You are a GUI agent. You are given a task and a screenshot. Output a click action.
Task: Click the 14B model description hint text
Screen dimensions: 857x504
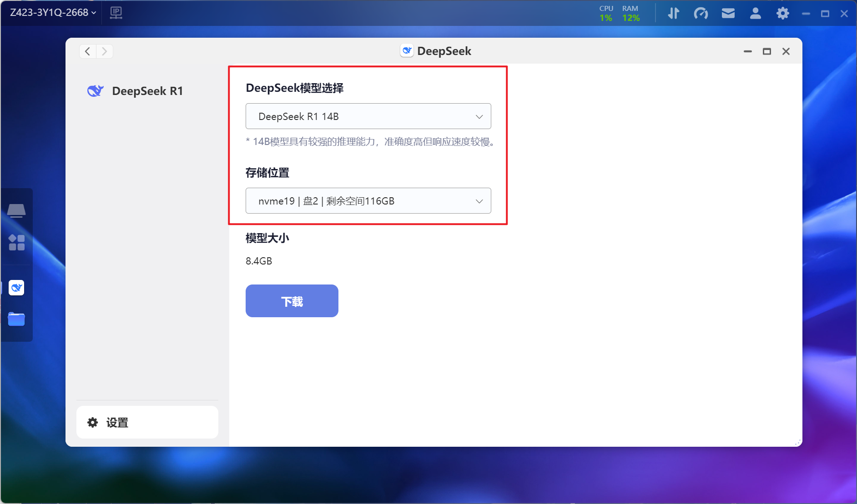(x=370, y=142)
